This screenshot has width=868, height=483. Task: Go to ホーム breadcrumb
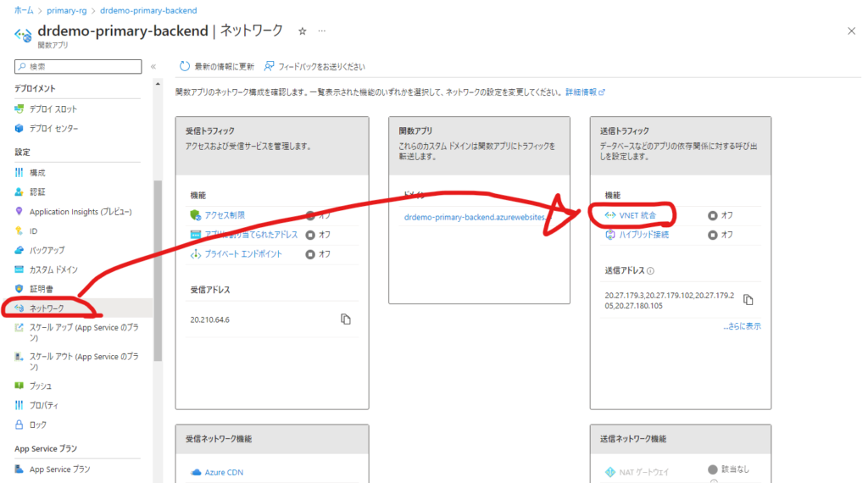(x=24, y=10)
